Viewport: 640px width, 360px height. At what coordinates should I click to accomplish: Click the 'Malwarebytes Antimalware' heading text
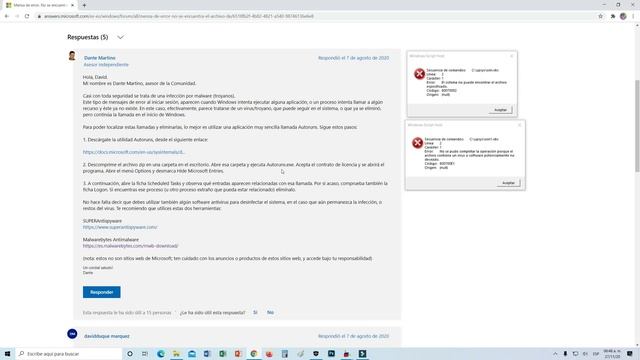click(x=111, y=240)
